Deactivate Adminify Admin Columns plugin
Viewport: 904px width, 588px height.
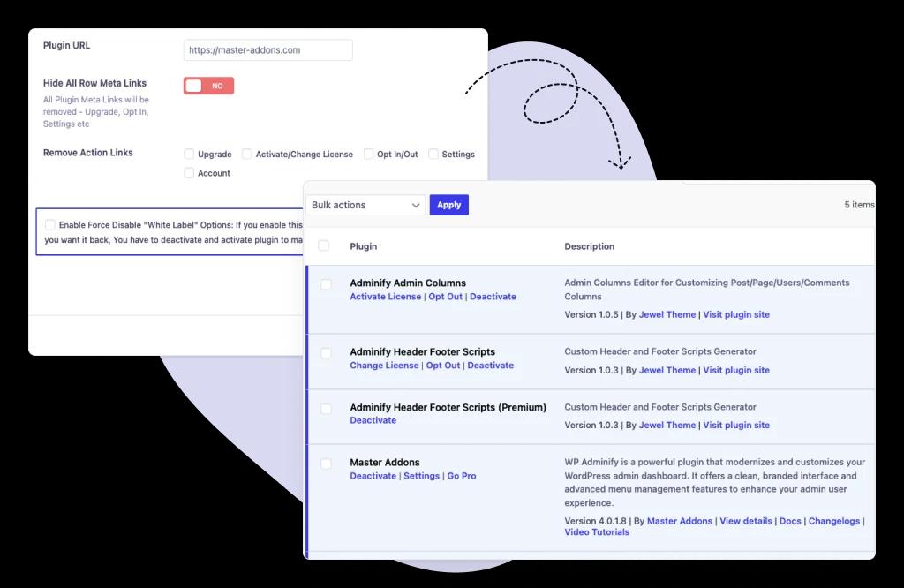tap(493, 297)
